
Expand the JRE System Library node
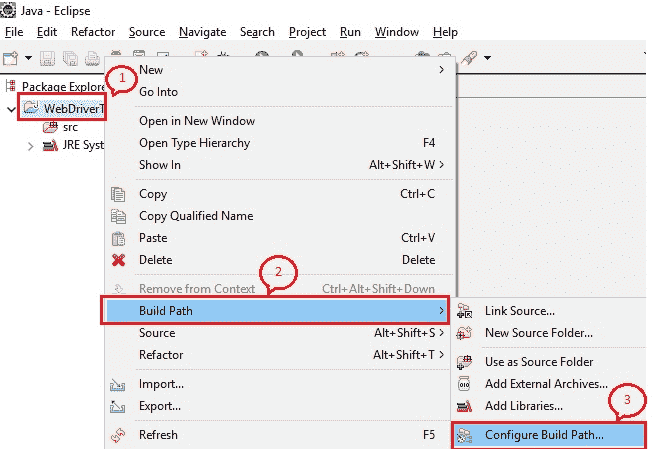30,146
